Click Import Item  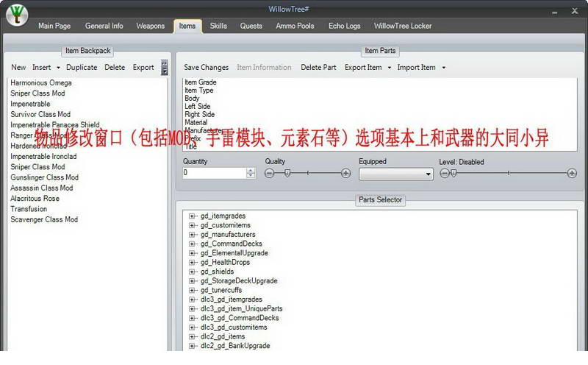tap(416, 67)
